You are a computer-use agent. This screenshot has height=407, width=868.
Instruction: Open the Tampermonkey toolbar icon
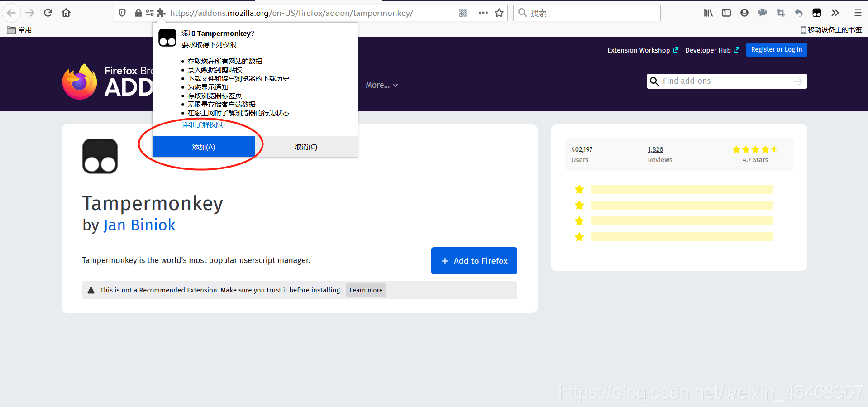click(x=817, y=13)
